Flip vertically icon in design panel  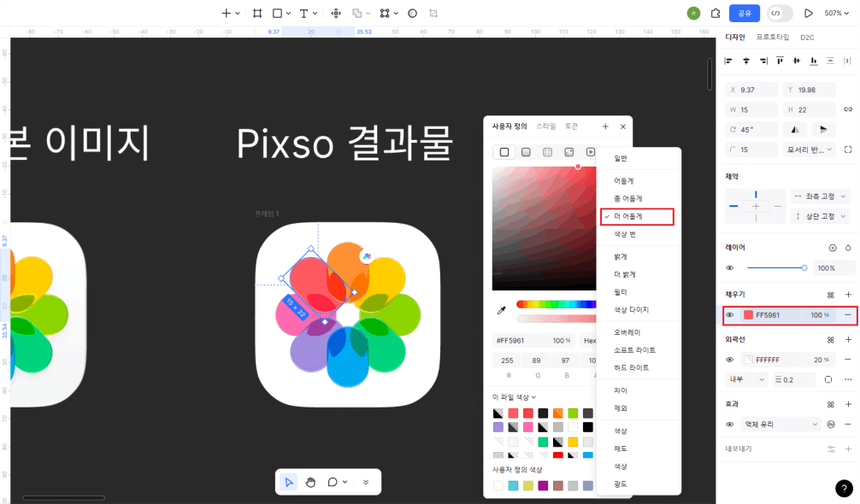(823, 129)
